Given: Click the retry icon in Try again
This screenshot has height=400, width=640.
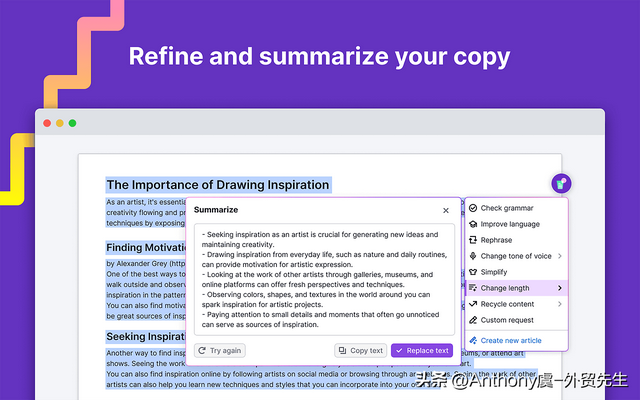Looking at the screenshot, I should 202,350.
